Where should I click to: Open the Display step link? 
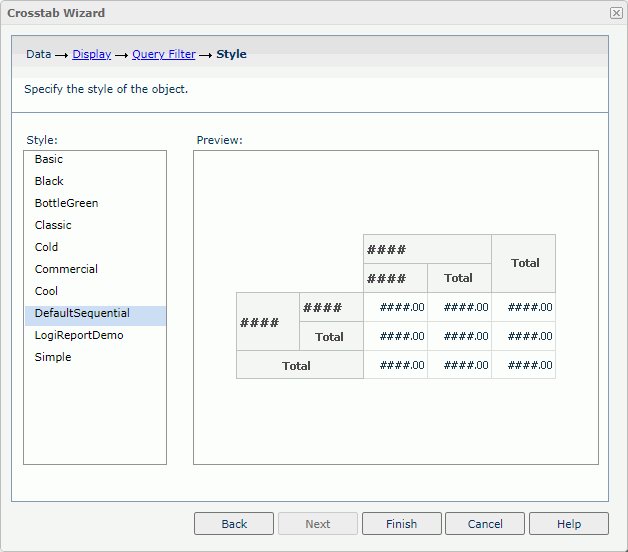[x=92, y=54]
